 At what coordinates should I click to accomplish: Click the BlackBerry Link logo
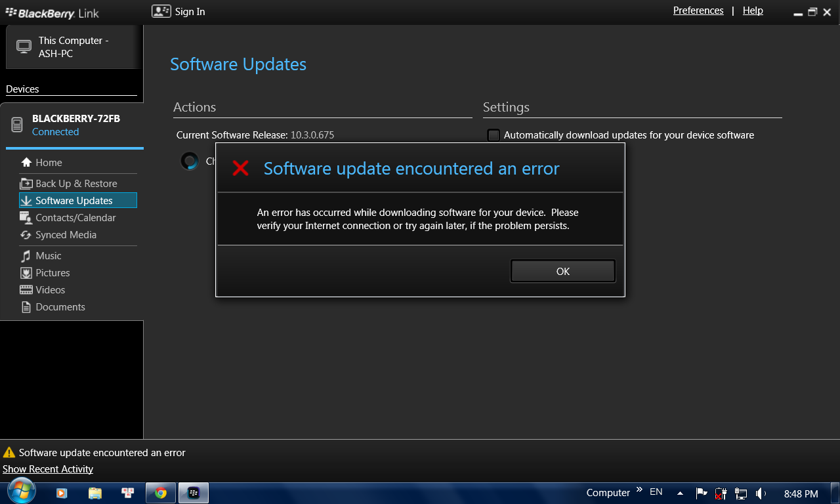point(52,12)
